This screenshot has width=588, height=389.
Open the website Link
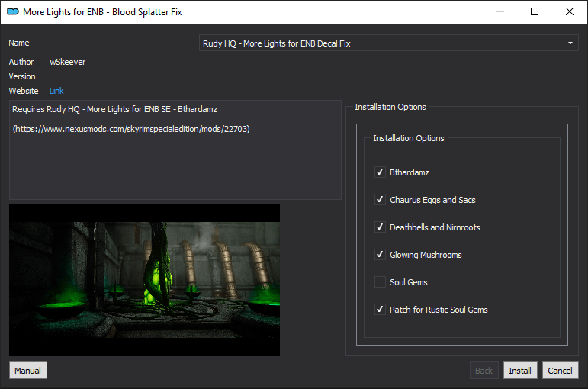click(56, 91)
